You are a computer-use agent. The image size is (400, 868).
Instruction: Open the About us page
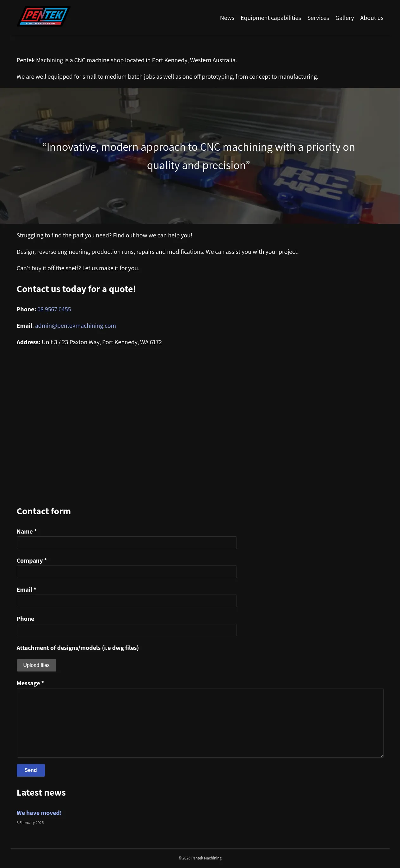371,18
